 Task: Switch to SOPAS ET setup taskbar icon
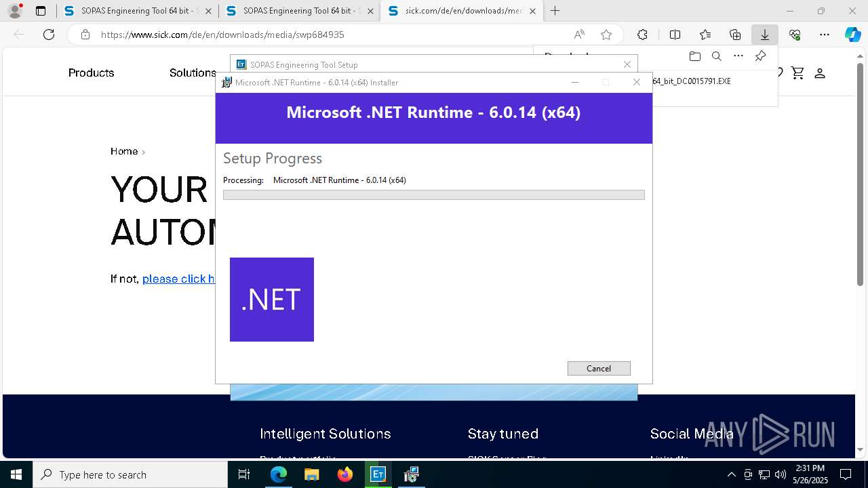pos(378,474)
